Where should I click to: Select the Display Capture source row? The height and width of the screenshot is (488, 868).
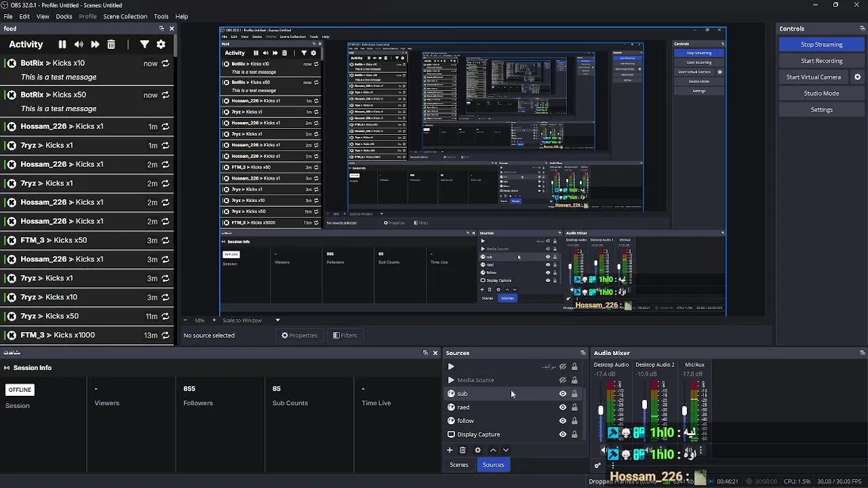point(513,434)
